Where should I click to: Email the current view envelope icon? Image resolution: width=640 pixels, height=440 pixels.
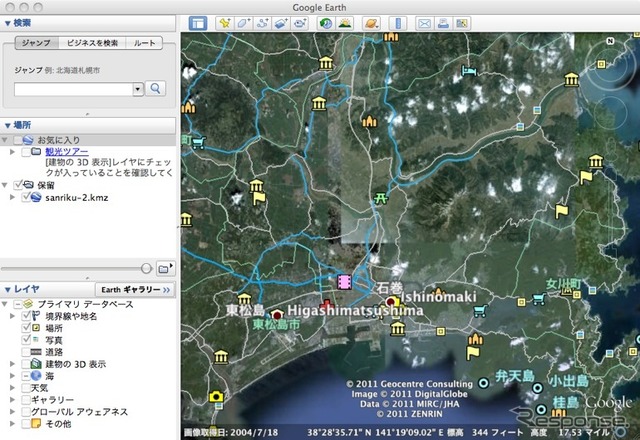point(424,23)
